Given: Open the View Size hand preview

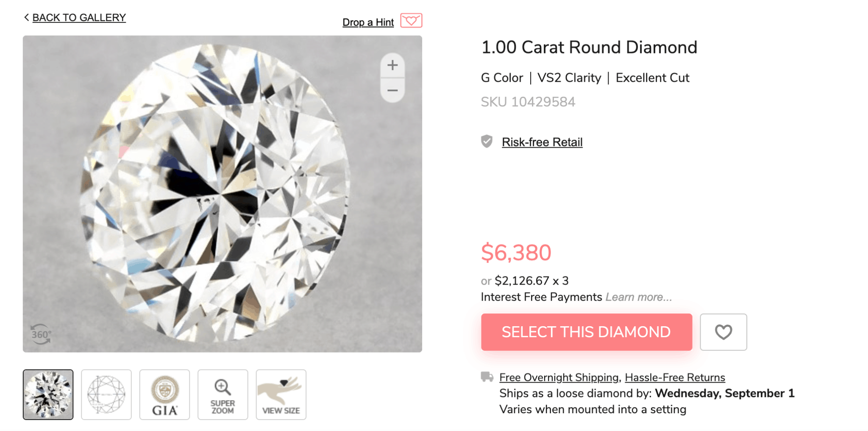Looking at the screenshot, I should coord(281,395).
